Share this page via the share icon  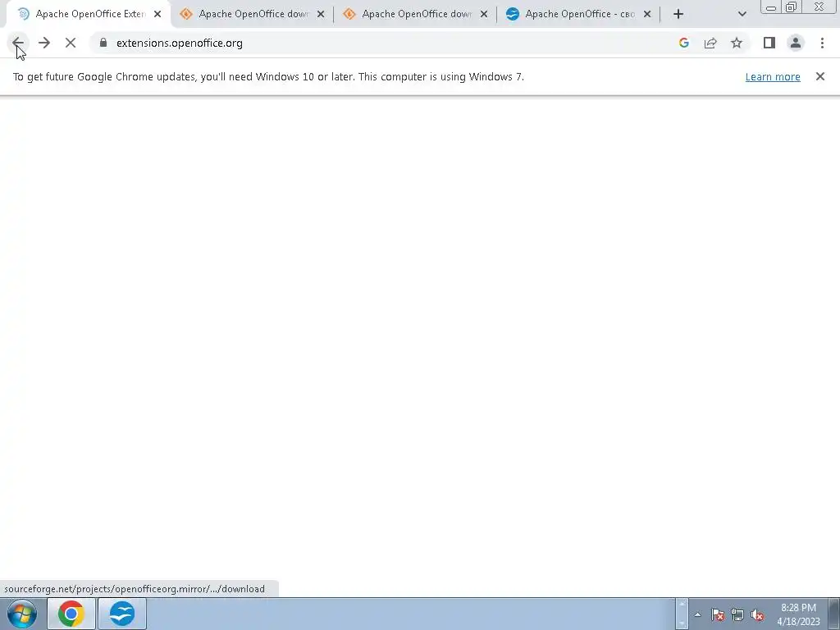pos(710,43)
